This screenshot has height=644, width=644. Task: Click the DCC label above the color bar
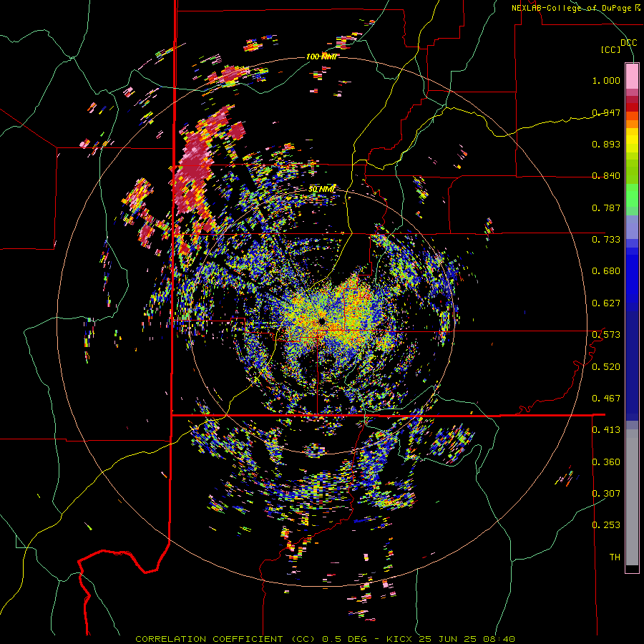click(x=628, y=43)
